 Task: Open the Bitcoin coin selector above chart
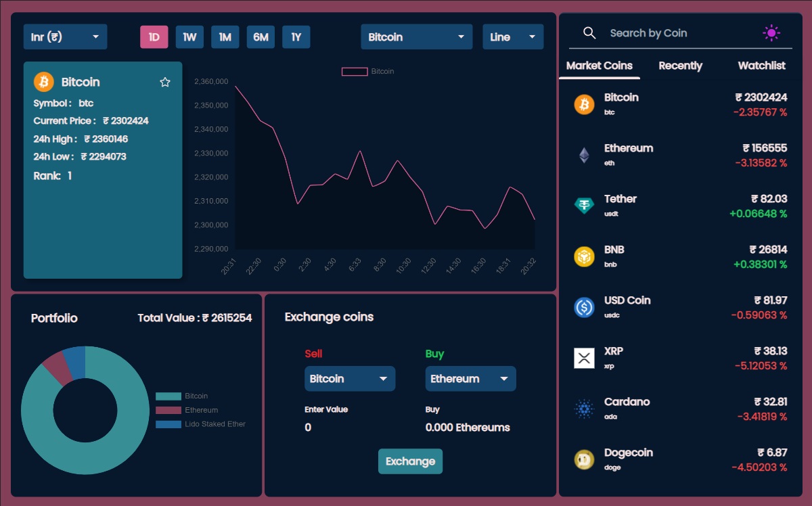417,37
